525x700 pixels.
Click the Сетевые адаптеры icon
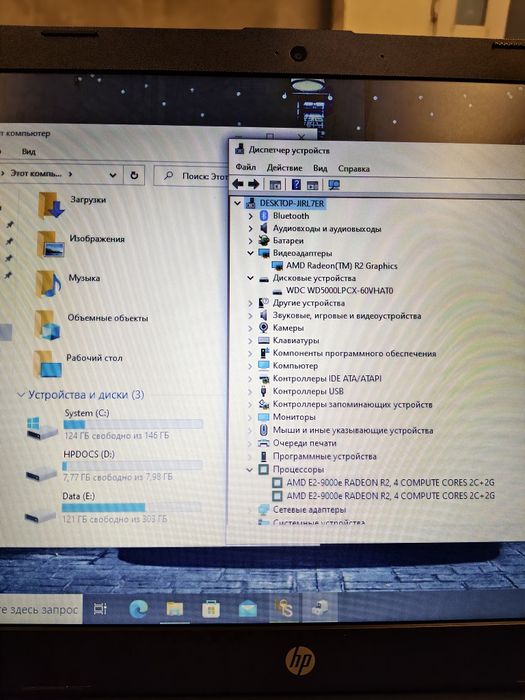pyautogui.click(x=264, y=509)
